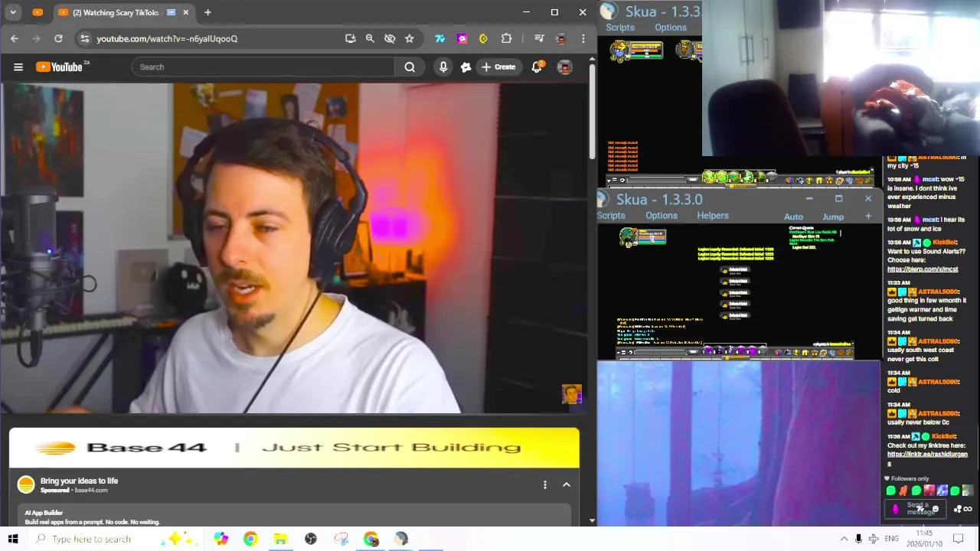980x551 pixels.
Task: Click the zoom magnifier icon in address bar
Action: [x=370, y=38]
